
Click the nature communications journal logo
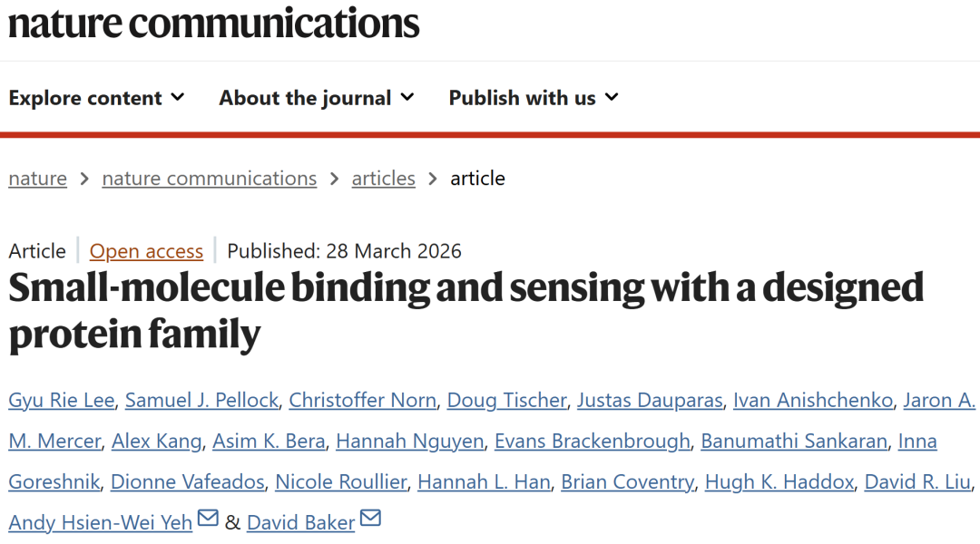214,24
